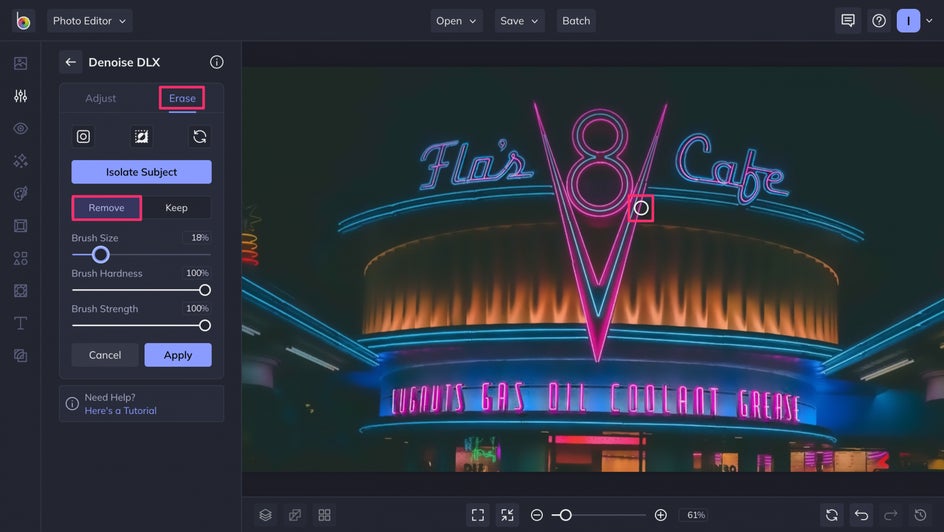944x532 pixels.
Task: Open the help question mark icon
Action: [x=879, y=21]
